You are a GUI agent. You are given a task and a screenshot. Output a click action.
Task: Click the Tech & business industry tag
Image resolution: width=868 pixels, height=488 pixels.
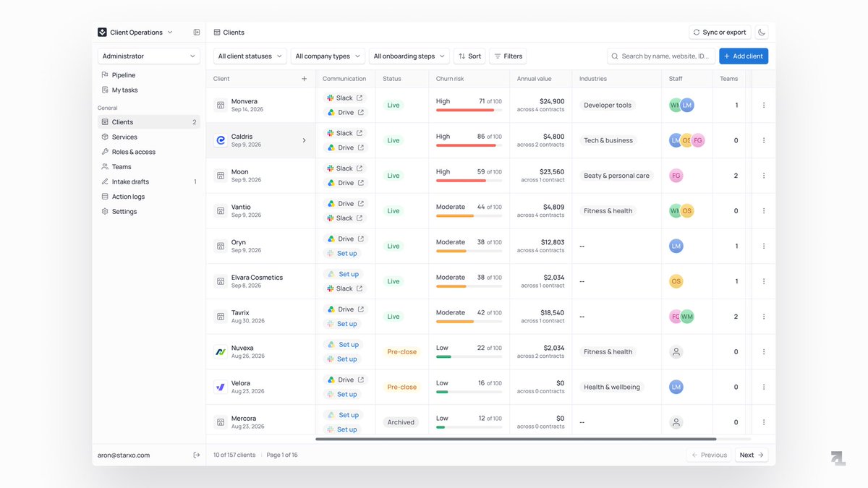[608, 140]
